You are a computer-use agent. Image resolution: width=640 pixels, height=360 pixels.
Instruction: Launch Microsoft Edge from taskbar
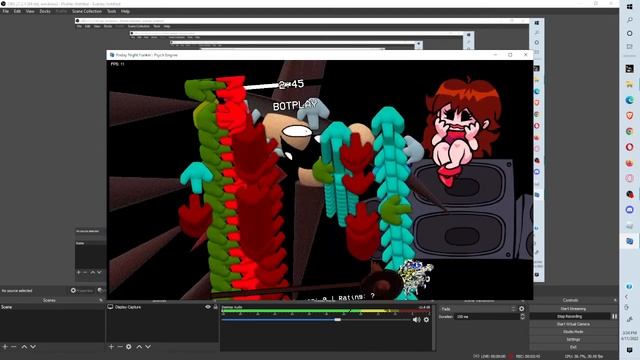629,100
